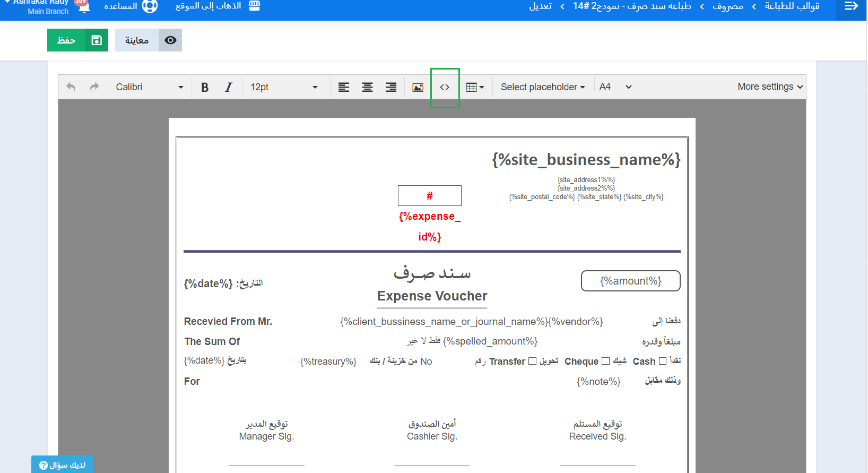
Task: Align text to the right
Action: tap(391, 87)
